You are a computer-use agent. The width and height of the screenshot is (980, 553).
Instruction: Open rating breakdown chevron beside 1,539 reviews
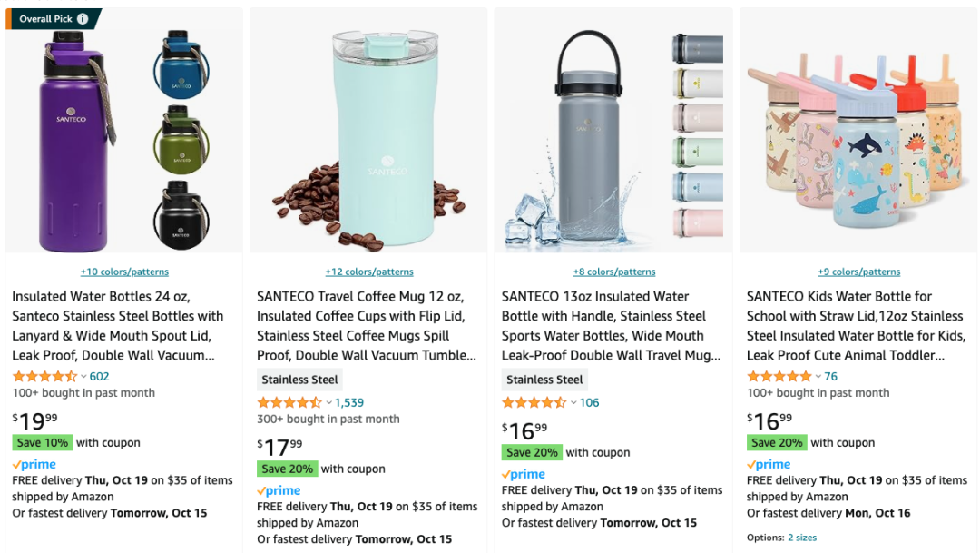[328, 403]
